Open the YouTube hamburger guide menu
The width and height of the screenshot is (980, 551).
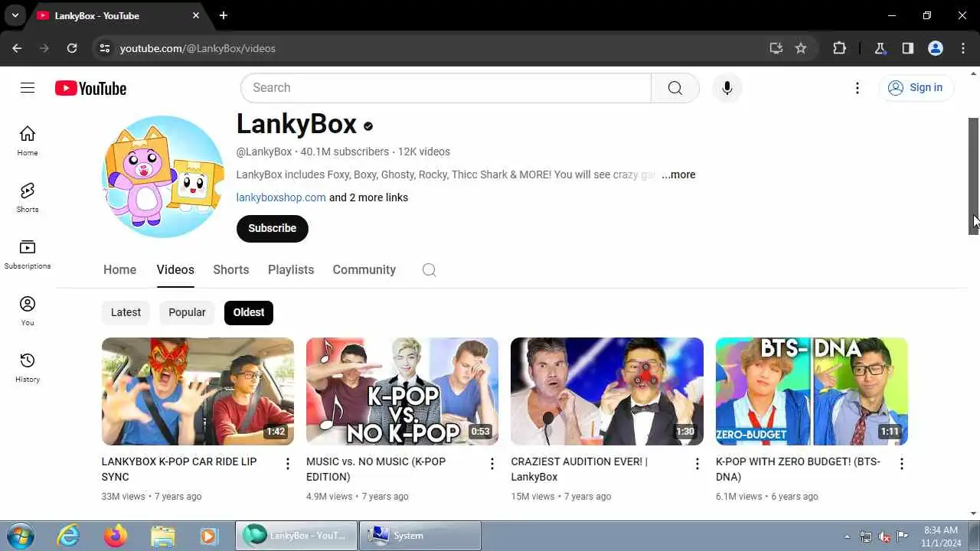click(28, 88)
